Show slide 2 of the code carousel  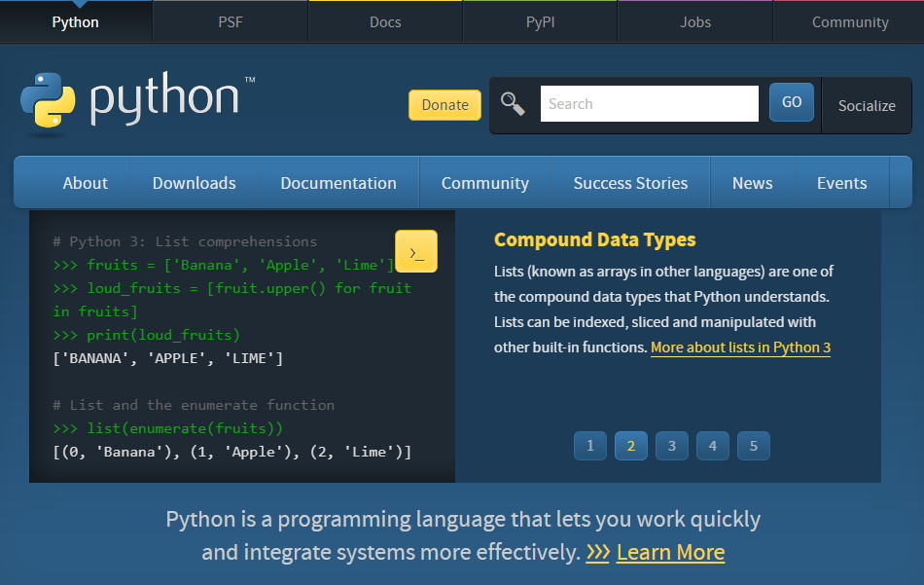coord(630,446)
